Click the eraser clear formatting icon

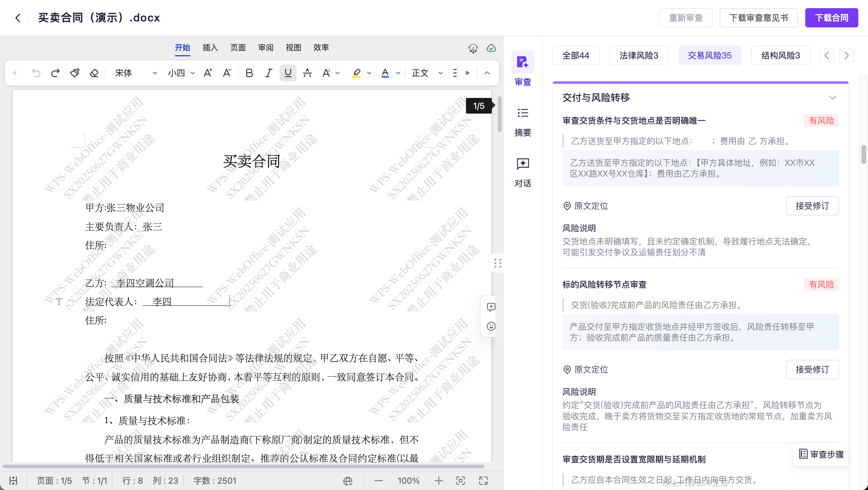(x=94, y=73)
